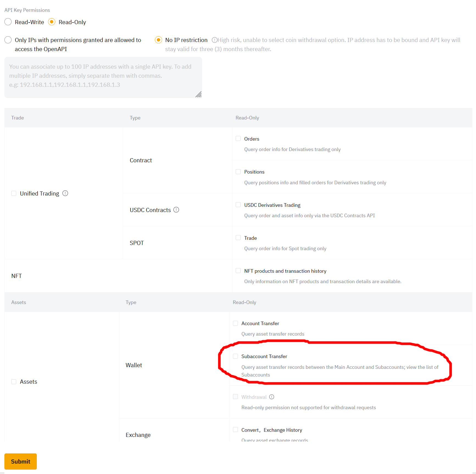Select the Read-Write permission option
Viewport: 476px width, 474px height.
pyautogui.click(x=8, y=22)
